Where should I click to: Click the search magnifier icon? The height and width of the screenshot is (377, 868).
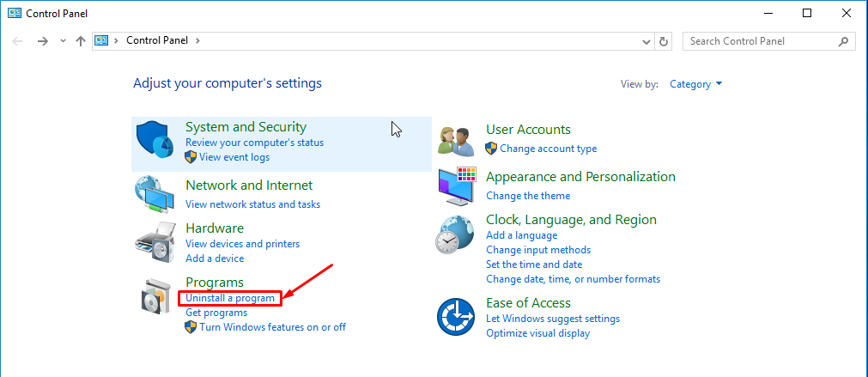coord(844,41)
